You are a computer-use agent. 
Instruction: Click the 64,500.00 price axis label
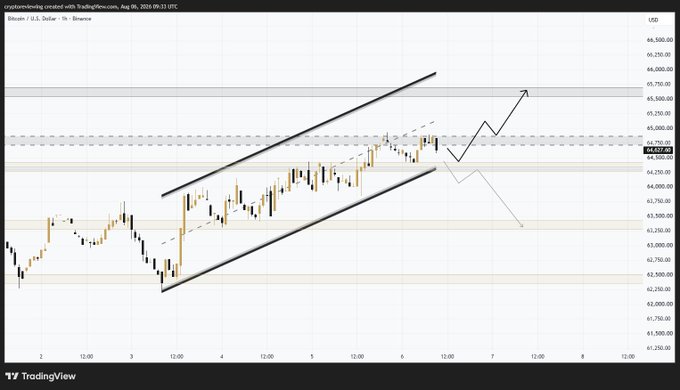point(660,157)
